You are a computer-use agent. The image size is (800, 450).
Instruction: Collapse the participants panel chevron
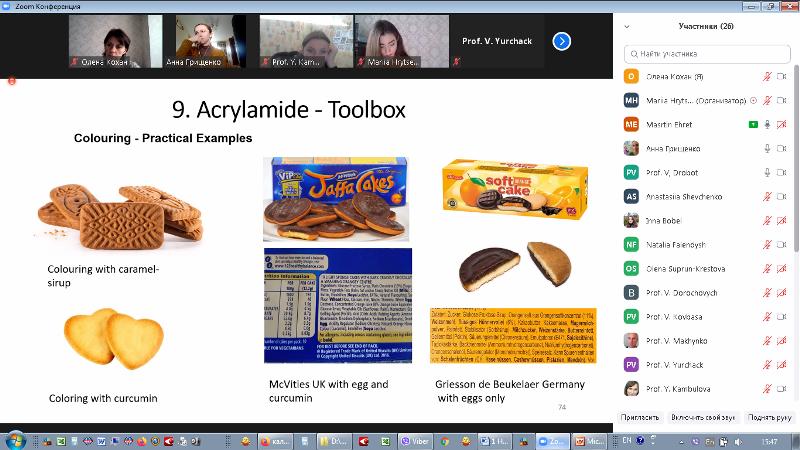pyautogui.click(x=627, y=27)
